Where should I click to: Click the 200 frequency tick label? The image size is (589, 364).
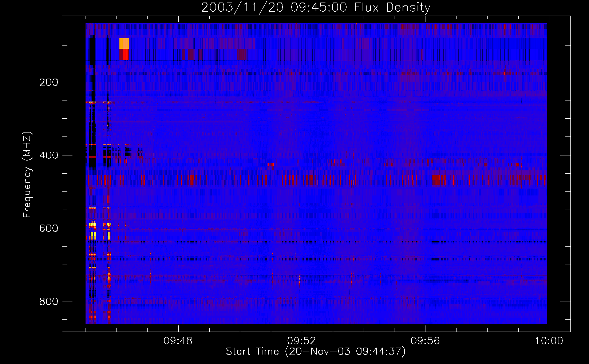click(49, 82)
